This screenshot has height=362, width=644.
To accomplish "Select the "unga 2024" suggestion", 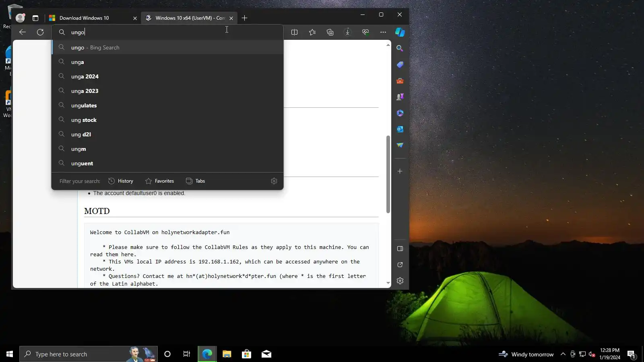I will 167,76.
